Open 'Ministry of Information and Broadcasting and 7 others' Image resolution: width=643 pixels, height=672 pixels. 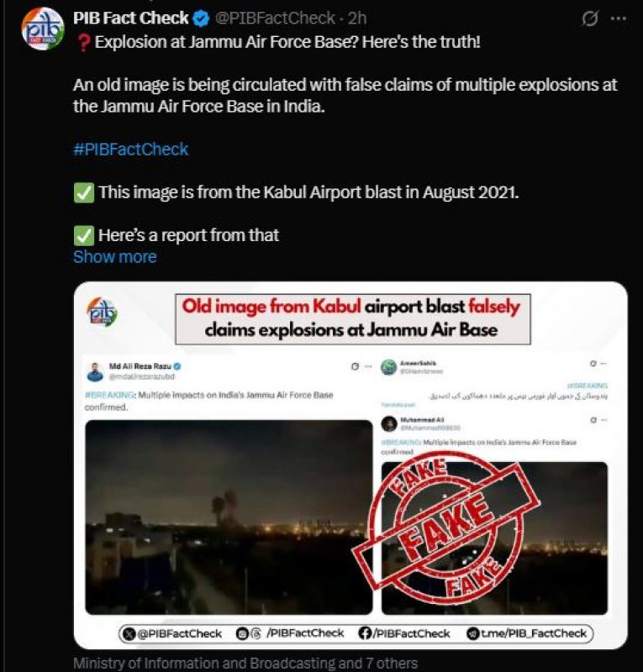point(245,664)
